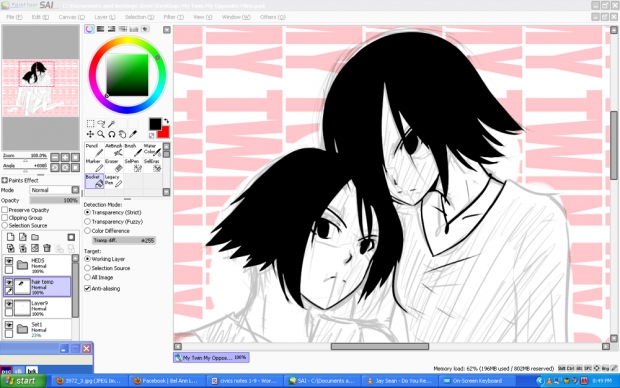Open On-Screen Keyboard from taskbar
Viewport: 620px width, 388px height.
476,381
